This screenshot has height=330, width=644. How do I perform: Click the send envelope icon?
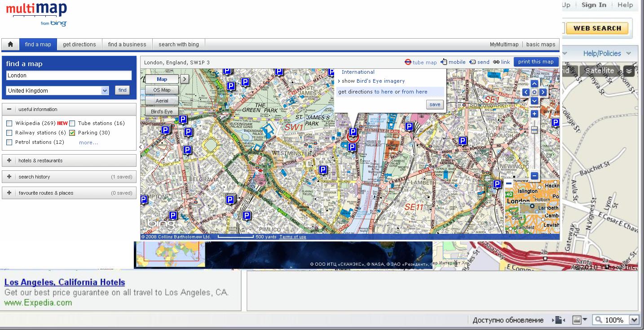coord(472,62)
